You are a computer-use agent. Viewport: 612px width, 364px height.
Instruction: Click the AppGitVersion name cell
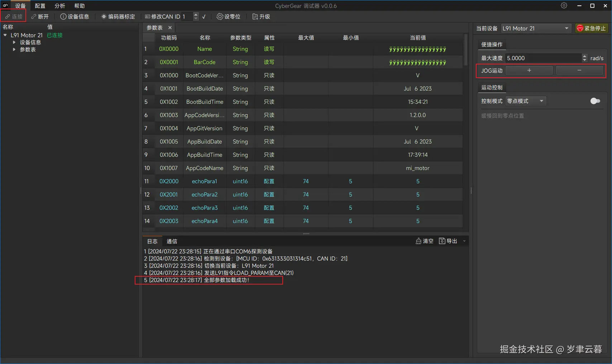click(x=205, y=128)
